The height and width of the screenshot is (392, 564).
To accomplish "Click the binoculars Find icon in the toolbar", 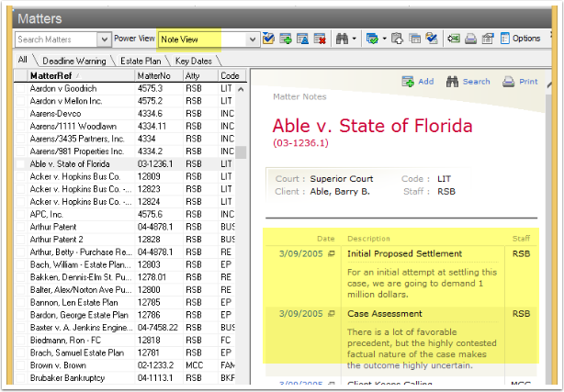I will (x=342, y=39).
